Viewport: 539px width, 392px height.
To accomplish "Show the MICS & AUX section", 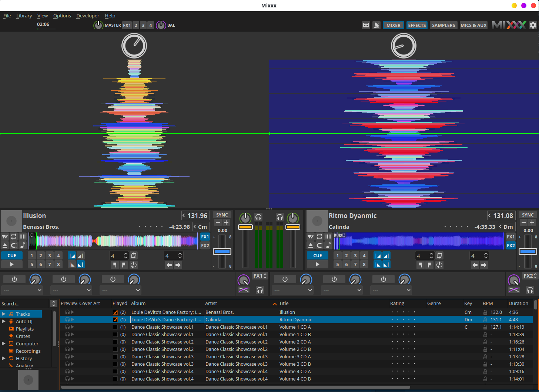I will pos(473,25).
